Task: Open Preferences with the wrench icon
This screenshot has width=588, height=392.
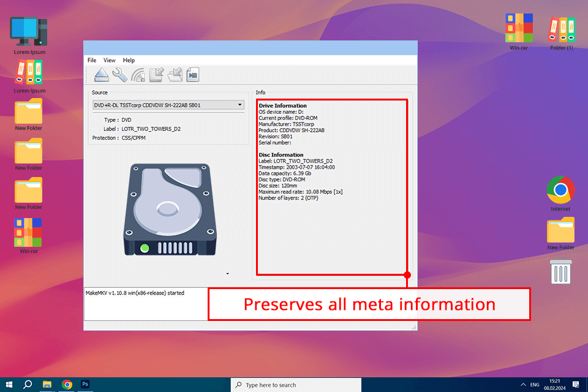Action: tap(119, 75)
